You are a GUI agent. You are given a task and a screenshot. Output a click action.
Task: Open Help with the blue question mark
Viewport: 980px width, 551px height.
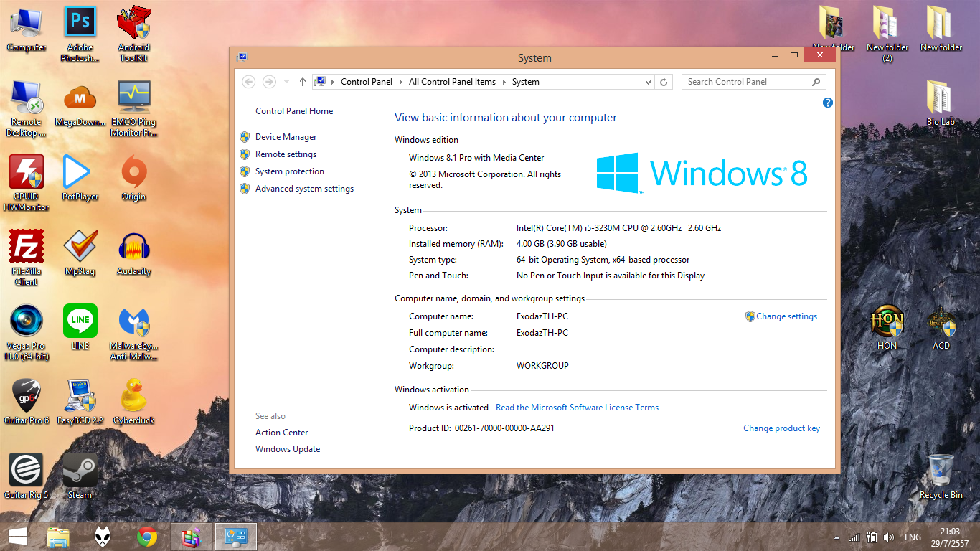click(x=828, y=103)
